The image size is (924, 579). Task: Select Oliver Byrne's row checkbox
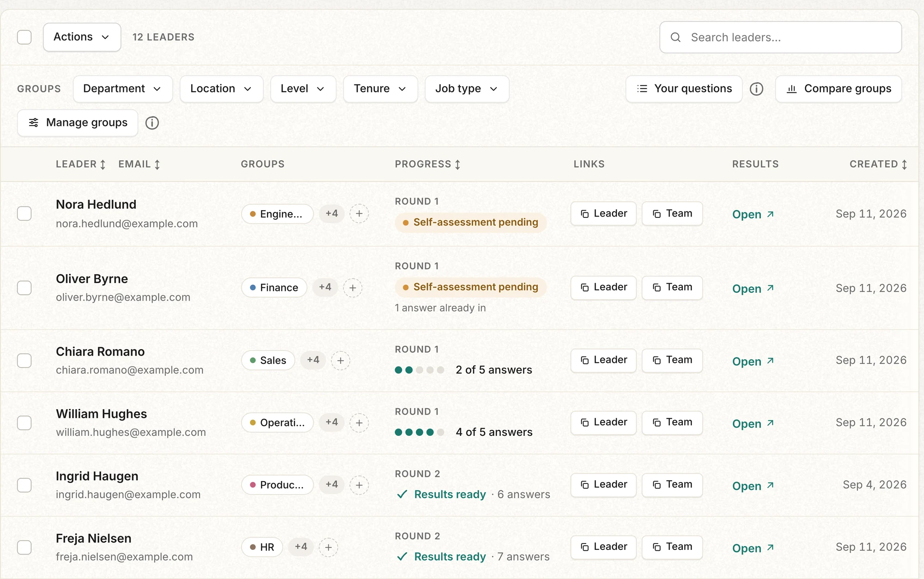pos(24,288)
